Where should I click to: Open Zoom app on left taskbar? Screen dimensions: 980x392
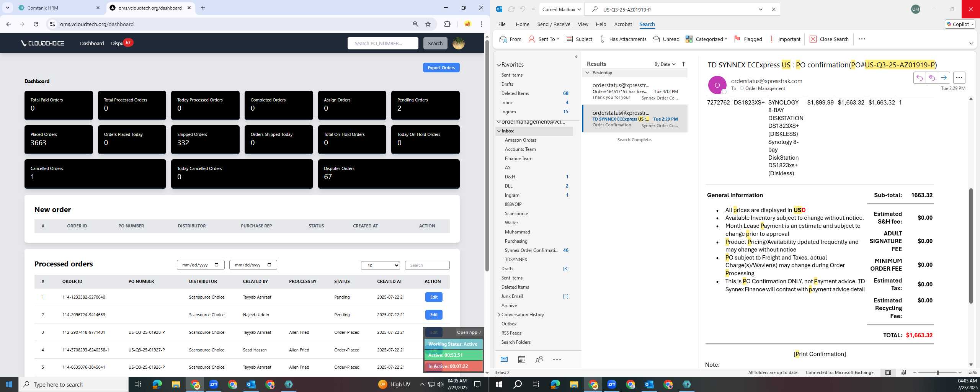214,384
